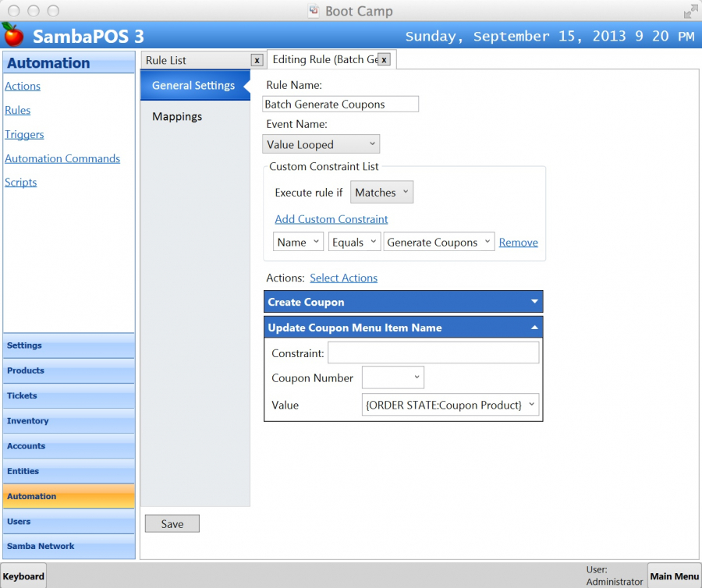702x588 pixels.
Task: Open the Equals operator dropdown
Action: click(x=354, y=243)
